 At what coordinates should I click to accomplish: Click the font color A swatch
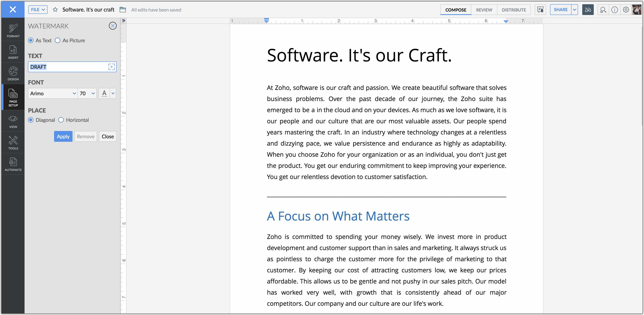pos(104,93)
